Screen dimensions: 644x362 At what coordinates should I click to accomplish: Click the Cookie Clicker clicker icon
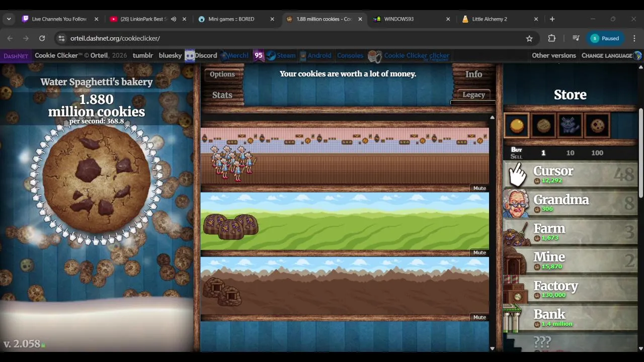click(x=375, y=56)
